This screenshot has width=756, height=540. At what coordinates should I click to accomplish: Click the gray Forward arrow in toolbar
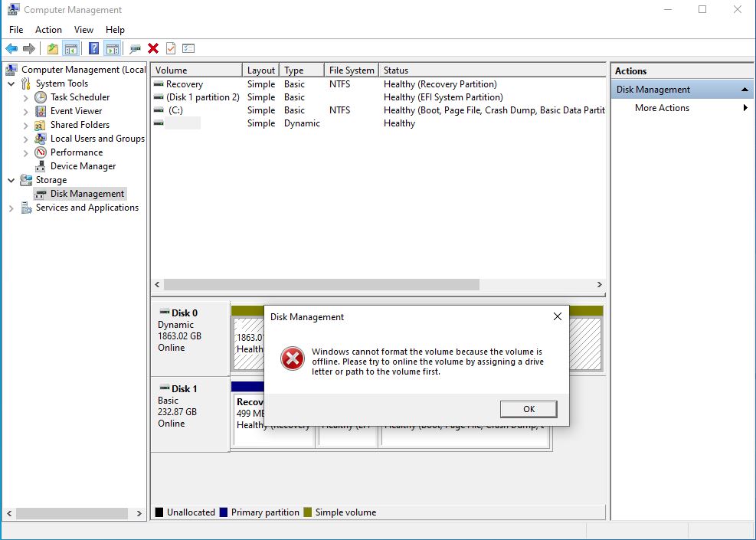[29, 48]
